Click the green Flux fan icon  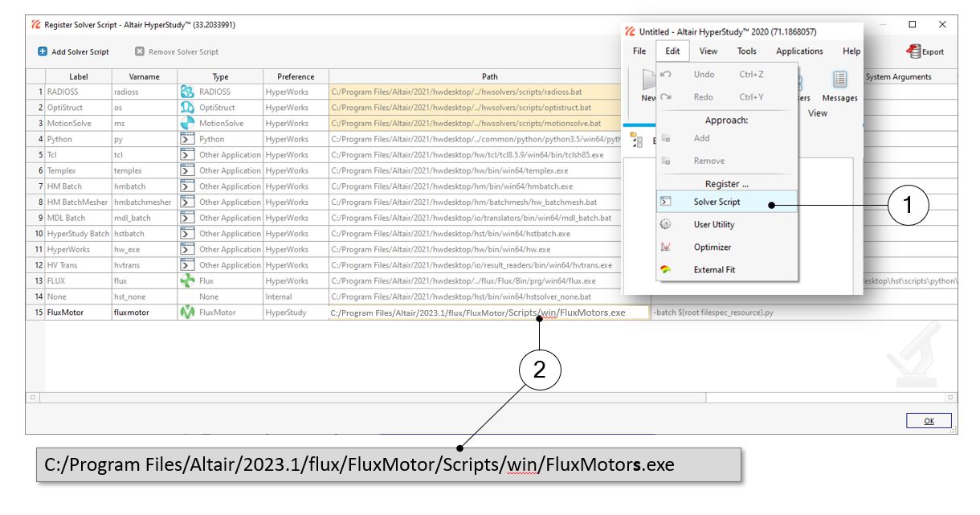[x=186, y=281]
